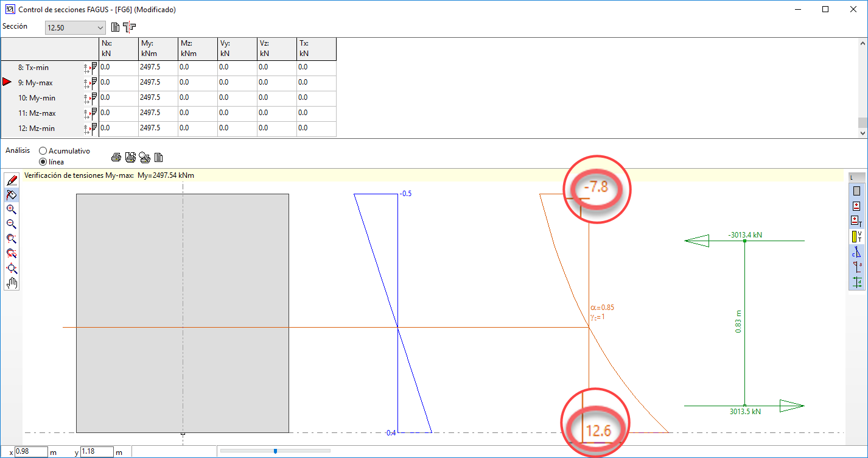Viewport: 868px width, 458px height.
Task: Click the zoom out magnifier tool
Action: coord(11,224)
